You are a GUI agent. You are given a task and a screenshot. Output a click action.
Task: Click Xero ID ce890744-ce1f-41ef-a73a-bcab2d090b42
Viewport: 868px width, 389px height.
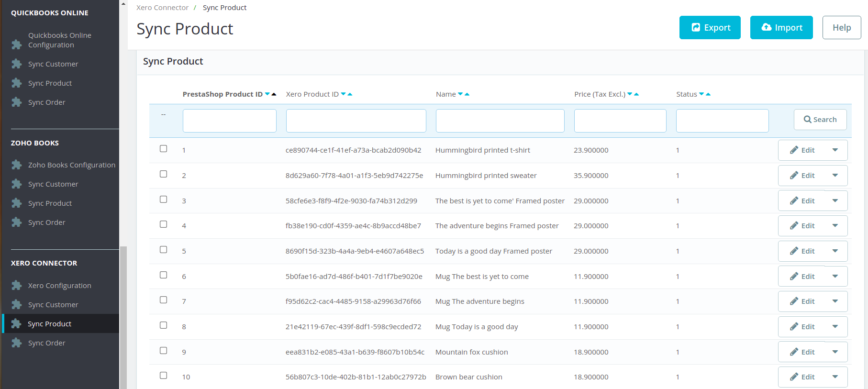(x=353, y=150)
